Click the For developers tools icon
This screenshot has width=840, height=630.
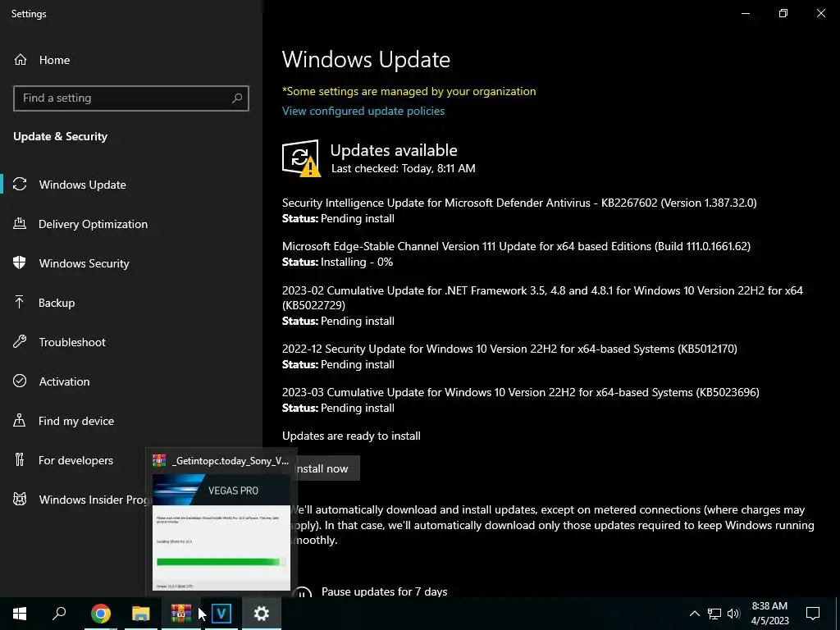pos(20,459)
